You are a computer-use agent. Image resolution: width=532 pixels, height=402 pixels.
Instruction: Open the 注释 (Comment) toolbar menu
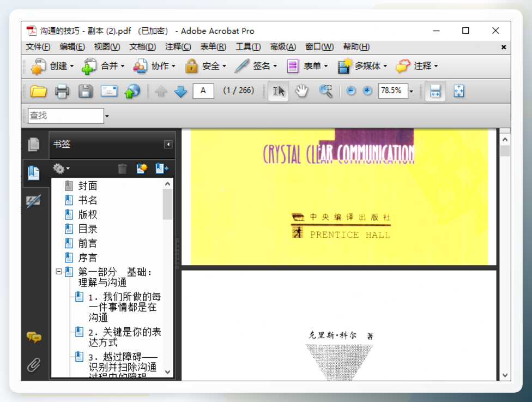click(416, 66)
